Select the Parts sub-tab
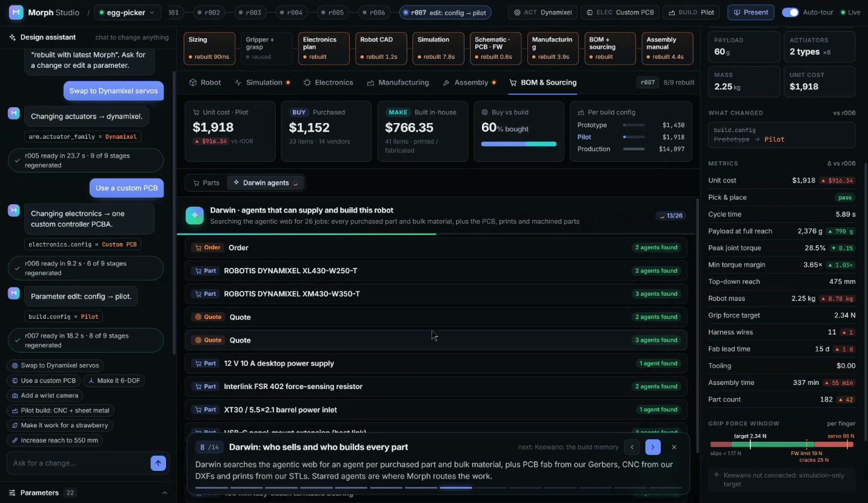 (206, 182)
